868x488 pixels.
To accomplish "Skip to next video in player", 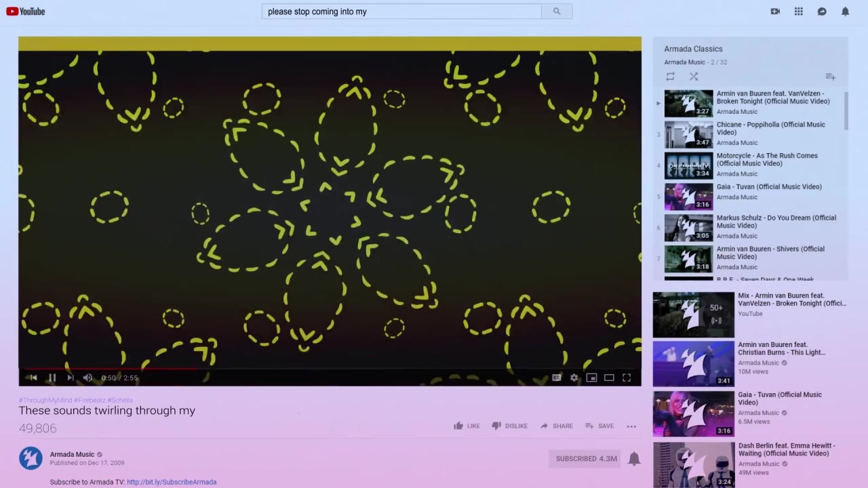I will click(x=70, y=378).
